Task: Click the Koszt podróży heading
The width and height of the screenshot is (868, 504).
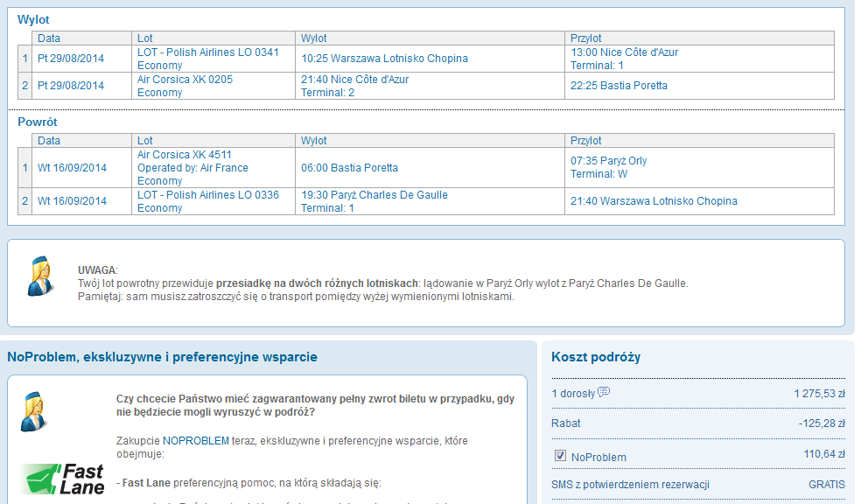Action: coord(596,357)
